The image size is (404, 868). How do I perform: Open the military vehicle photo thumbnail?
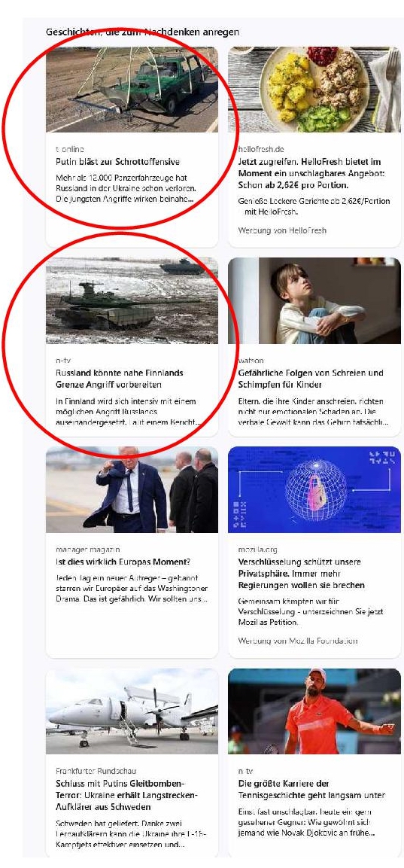click(132, 89)
